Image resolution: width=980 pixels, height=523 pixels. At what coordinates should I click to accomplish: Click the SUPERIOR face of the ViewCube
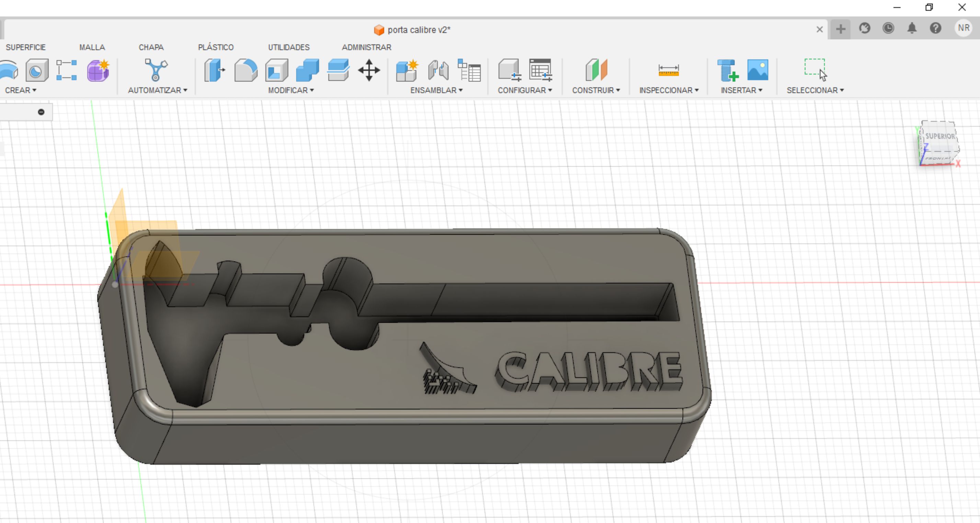[940, 136]
